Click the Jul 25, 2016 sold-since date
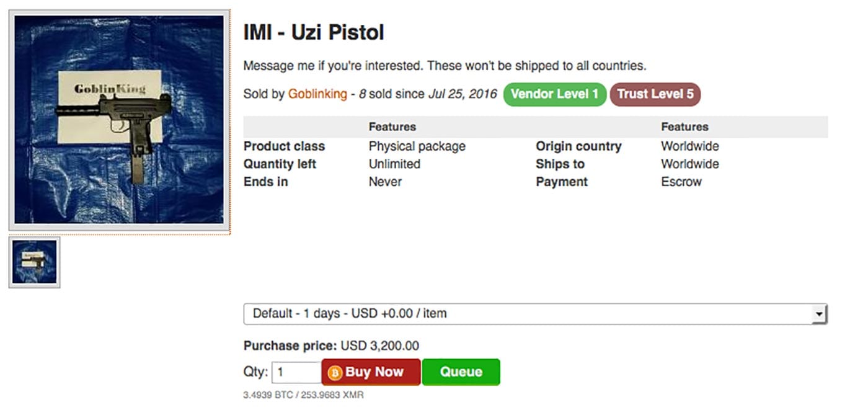868x415 pixels. pos(463,94)
